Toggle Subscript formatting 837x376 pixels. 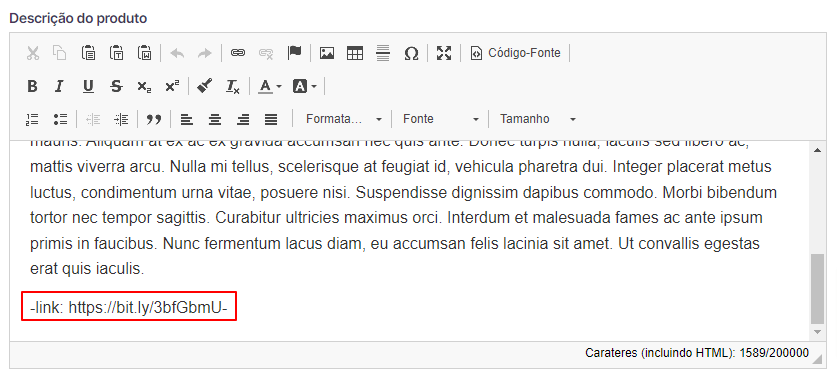144,86
